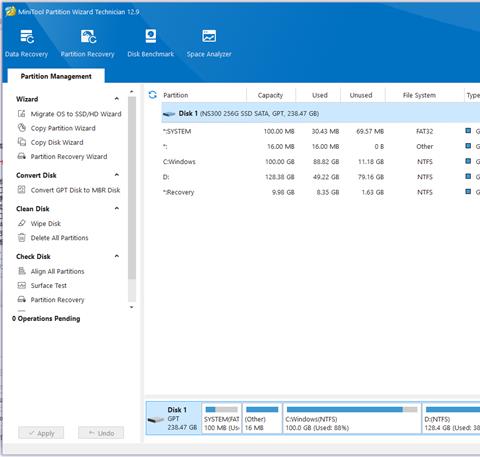This screenshot has height=457, width=480.
Task: Click the type square icon in C:Windows row
Action: point(468,161)
